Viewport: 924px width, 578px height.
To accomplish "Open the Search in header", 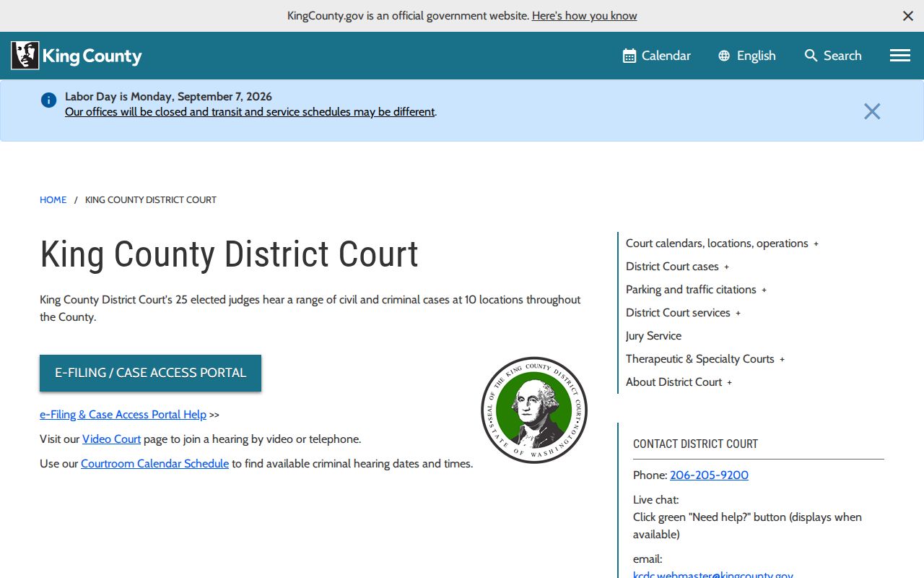I will click(x=833, y=56).
